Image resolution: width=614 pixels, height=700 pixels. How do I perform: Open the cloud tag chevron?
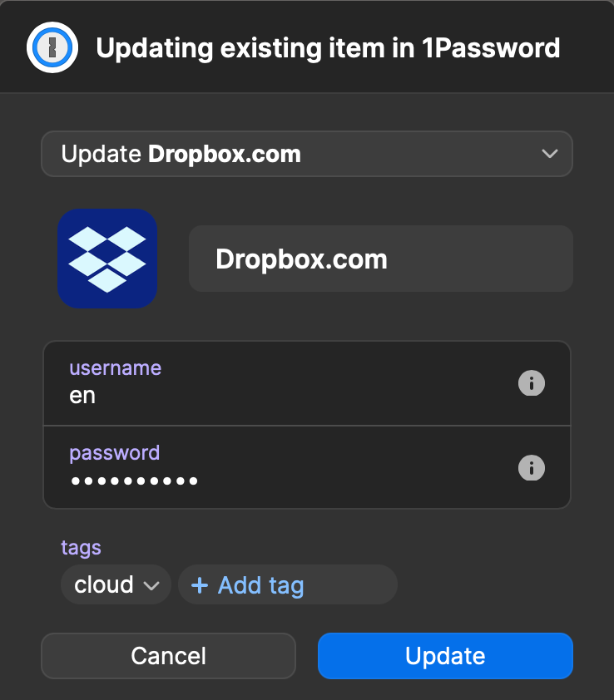coord(151,585)
